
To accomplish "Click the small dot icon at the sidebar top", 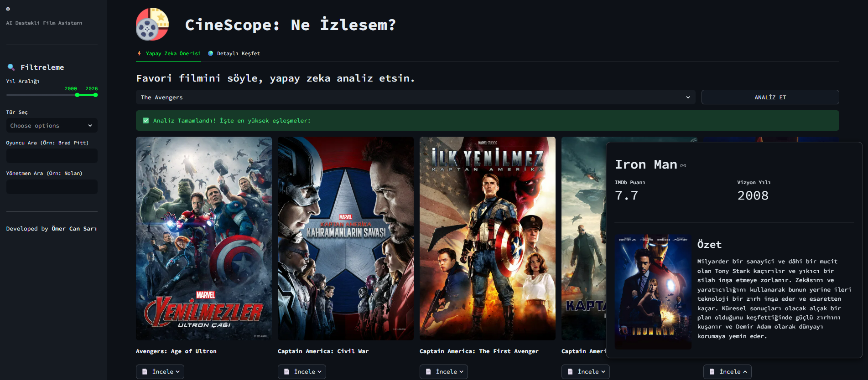I will pyautogui.click(x=8, y=9).
